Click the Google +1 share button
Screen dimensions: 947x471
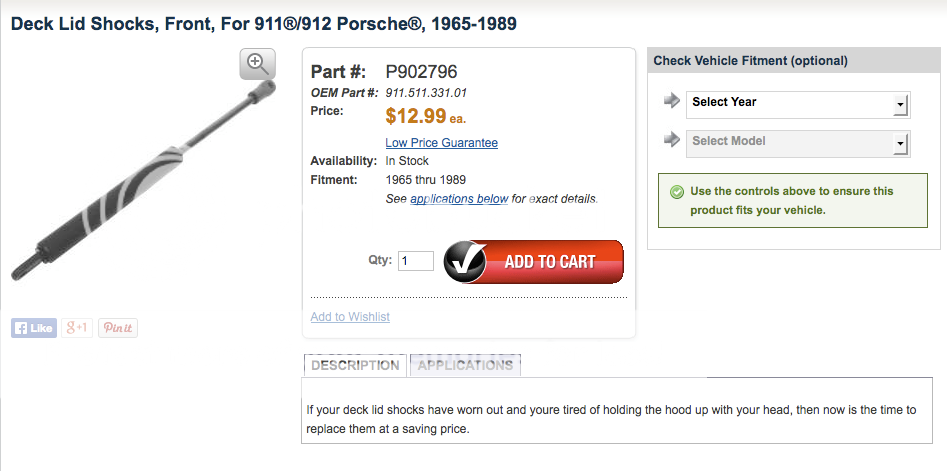pos(77,328)
